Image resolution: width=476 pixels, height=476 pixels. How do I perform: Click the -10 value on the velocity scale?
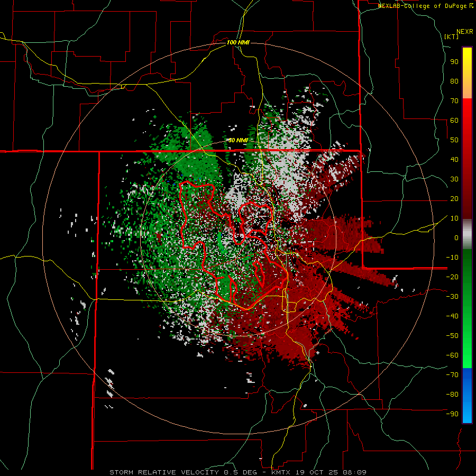pos(452,258)
